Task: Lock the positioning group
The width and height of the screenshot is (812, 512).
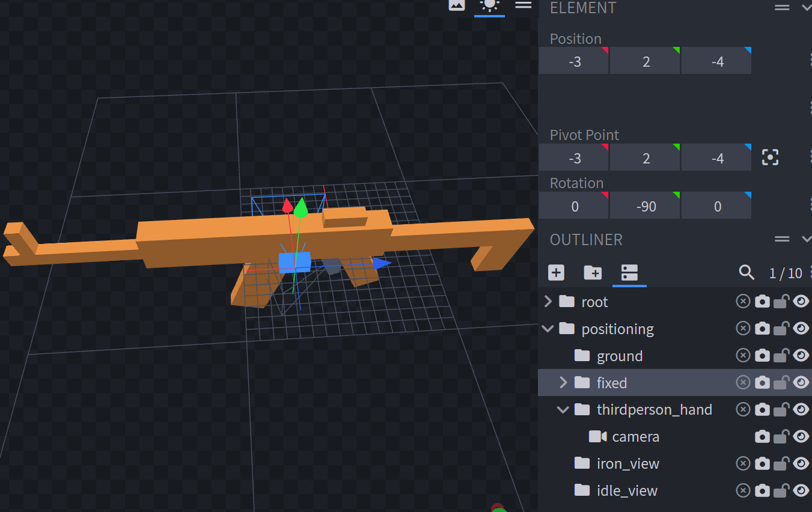Action: pos(781,328)
